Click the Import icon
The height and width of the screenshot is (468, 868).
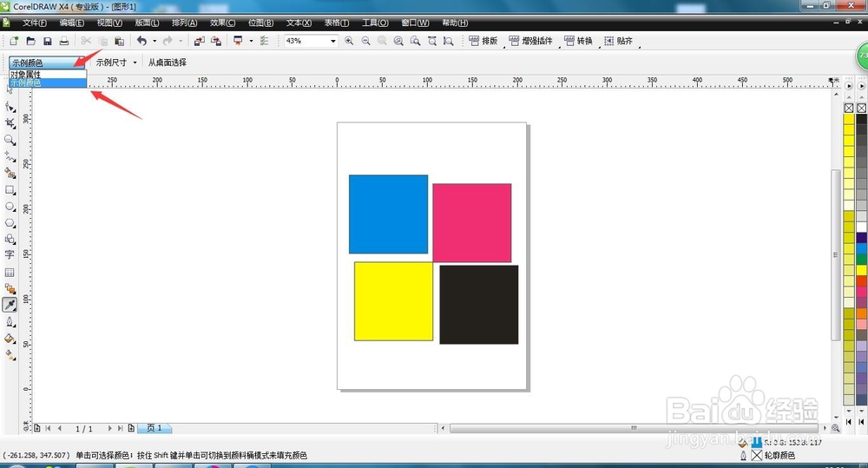[x=200, y=41]
